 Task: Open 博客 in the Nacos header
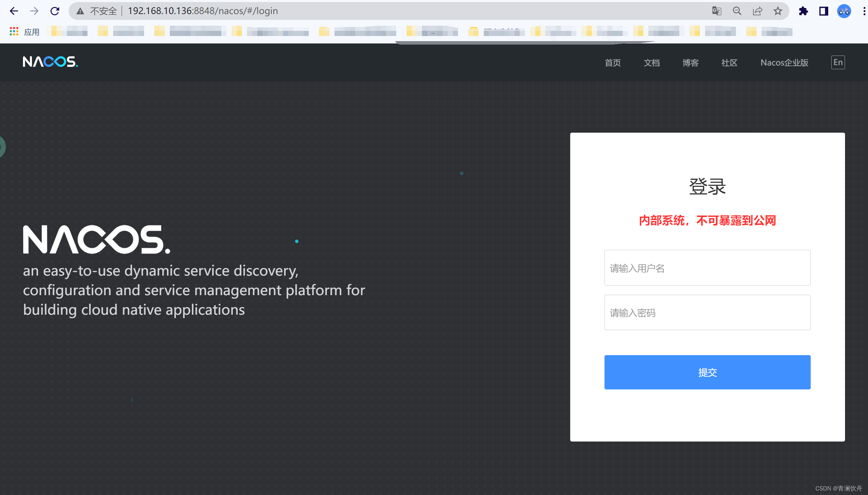(x=690, y=62)
